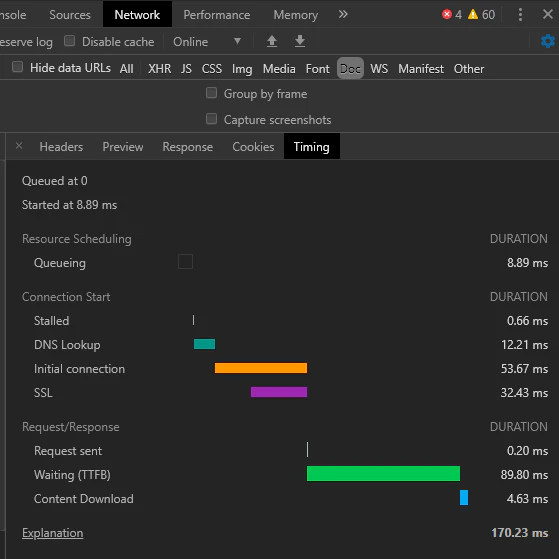Filter requests by Img
The image size is (559, 559).
tap(242, 68)
